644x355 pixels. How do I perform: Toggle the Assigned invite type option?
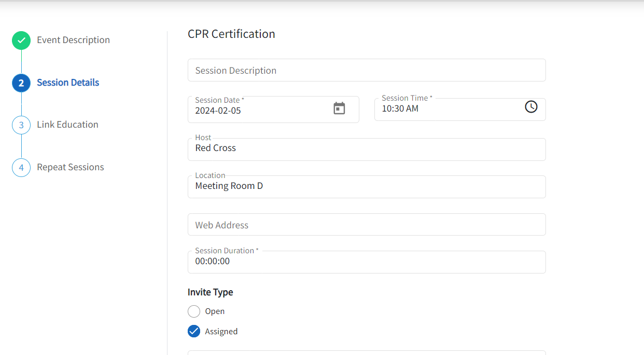(x=194, y=331)
